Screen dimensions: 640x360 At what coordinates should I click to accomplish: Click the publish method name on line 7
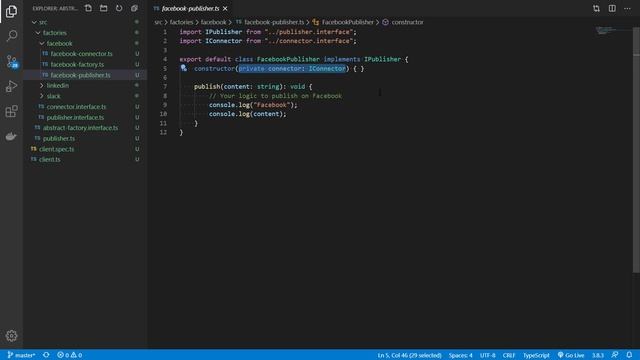207,87
